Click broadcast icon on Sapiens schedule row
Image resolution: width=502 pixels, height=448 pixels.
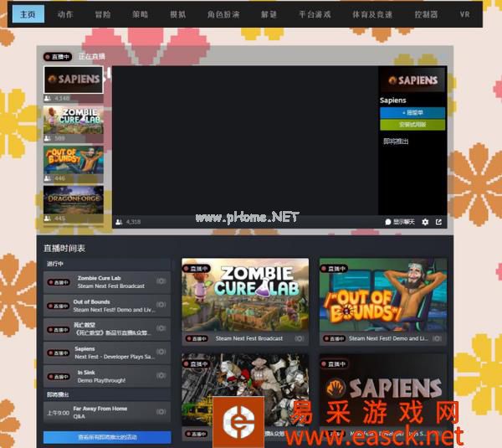[x=161, y=353]
